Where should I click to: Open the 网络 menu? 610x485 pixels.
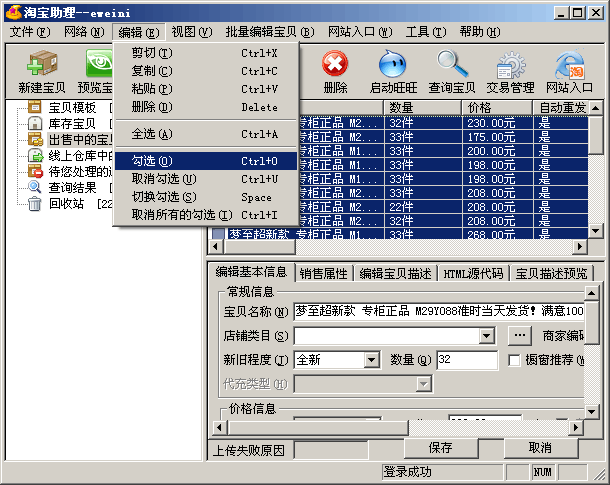(84, 32)
